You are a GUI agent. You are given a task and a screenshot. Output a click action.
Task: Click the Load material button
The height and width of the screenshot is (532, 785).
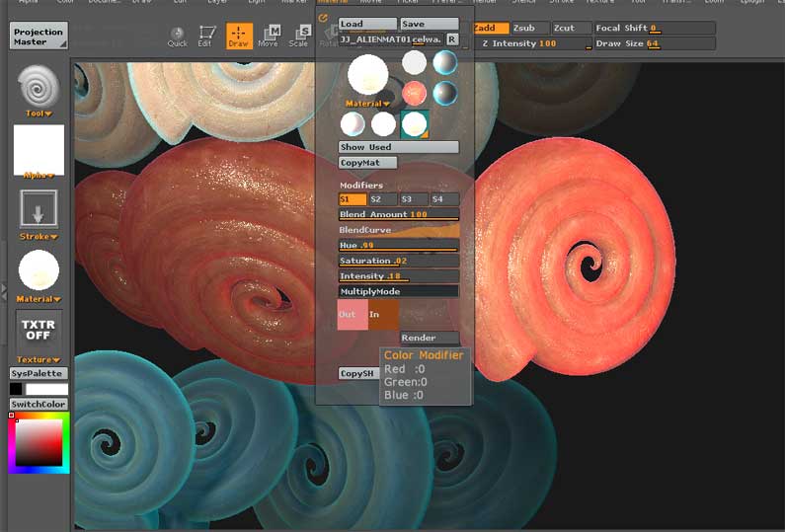coord(367,24)
